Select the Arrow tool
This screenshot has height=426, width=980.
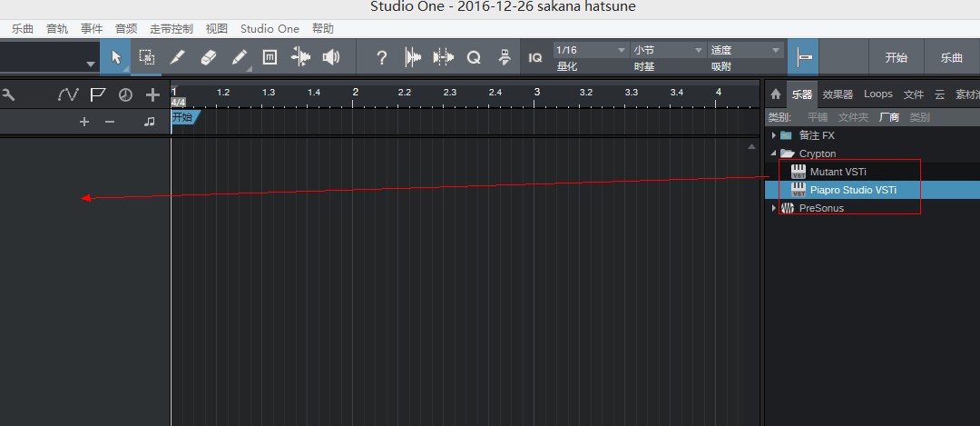(x=115, y=57)
